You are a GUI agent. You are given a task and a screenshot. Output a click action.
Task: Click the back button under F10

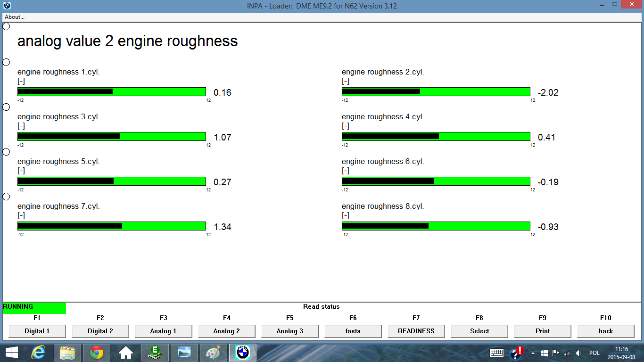[x=606, y=331]
